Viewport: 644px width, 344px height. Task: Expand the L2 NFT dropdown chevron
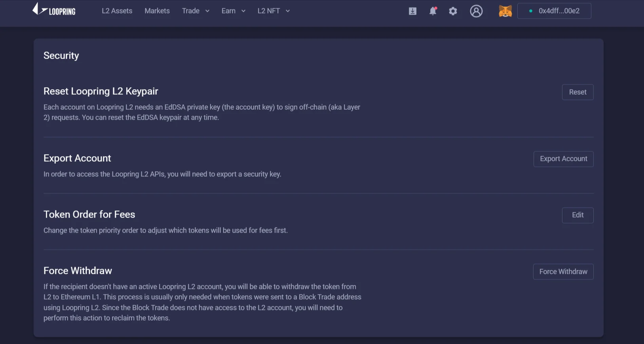288,11
